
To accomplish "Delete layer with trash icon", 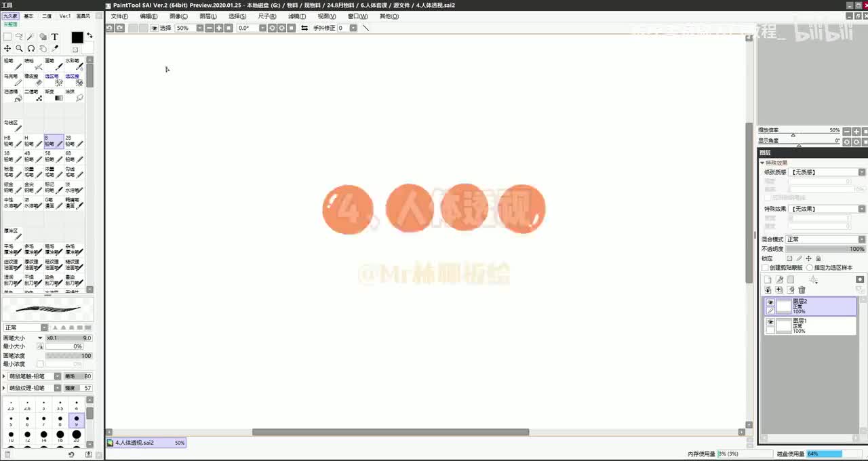I will click(x=802, y=289).
